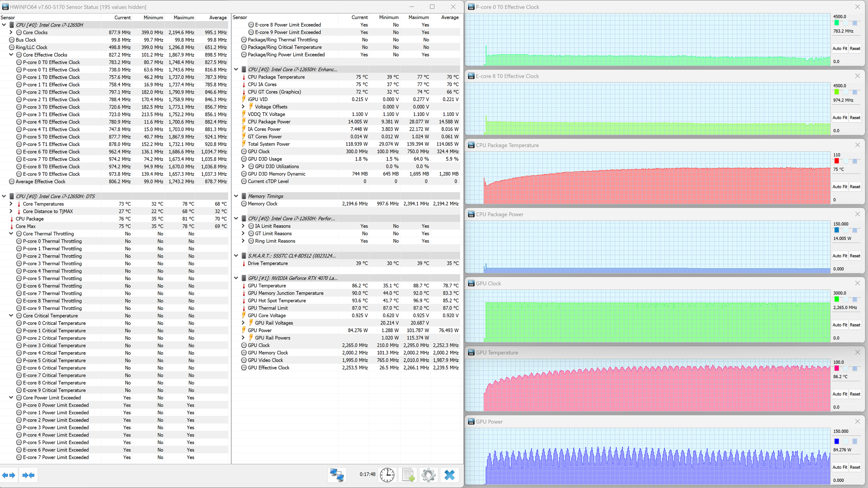Reset min/max with the clock icon
This screenshot has width=868, height=488.
point(387,475)
